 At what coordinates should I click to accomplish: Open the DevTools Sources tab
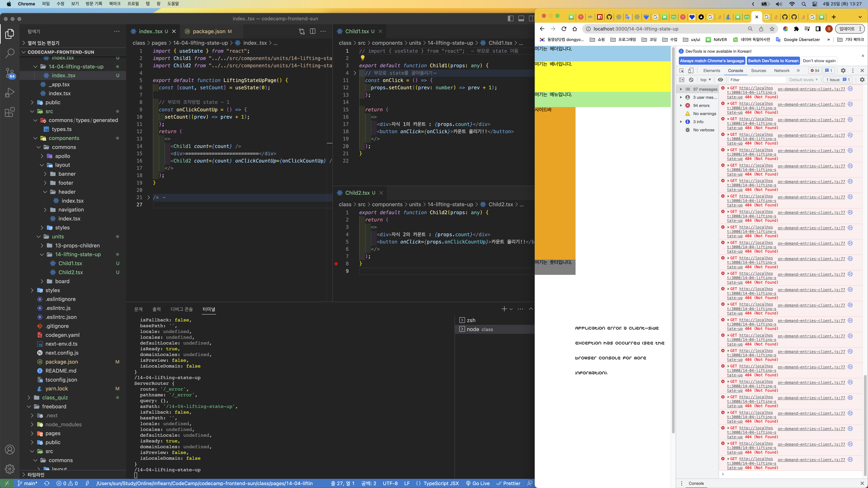758,70
